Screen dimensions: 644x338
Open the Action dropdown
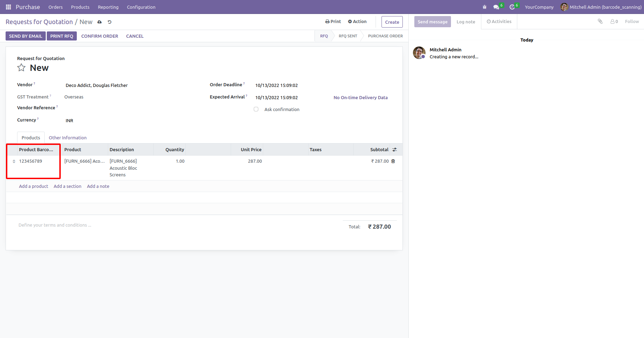pyautogui.click(x=357, y=22)
